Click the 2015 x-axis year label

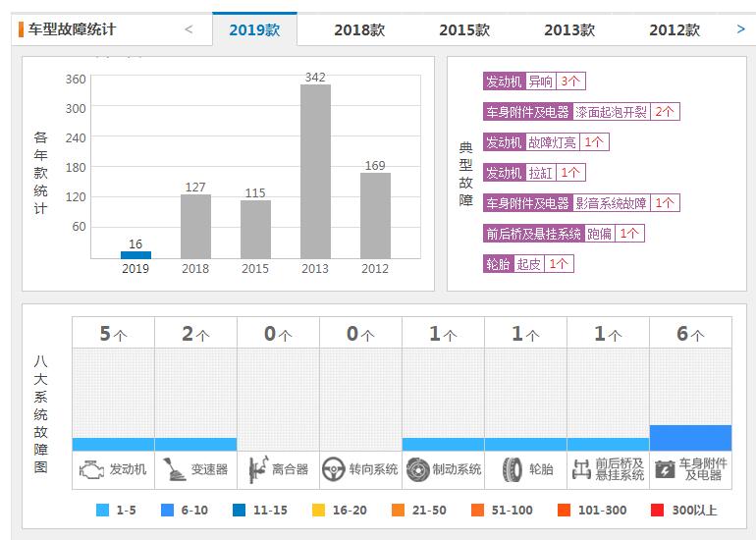click(x=255, y=269)
